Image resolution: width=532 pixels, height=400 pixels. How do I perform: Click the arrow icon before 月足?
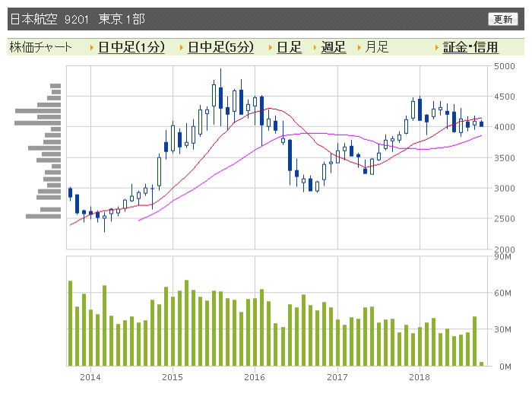359,47
